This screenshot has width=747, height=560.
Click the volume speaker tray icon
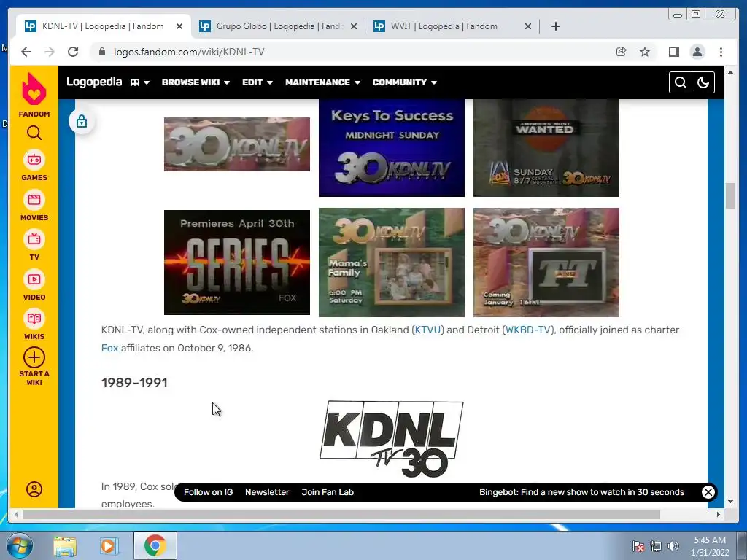point(673,546)
